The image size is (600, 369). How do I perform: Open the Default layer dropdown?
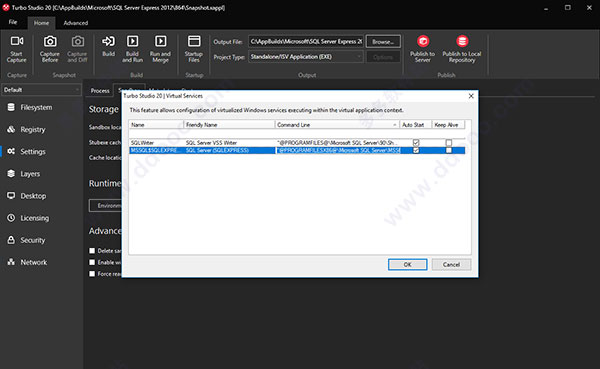click(41, 90)
